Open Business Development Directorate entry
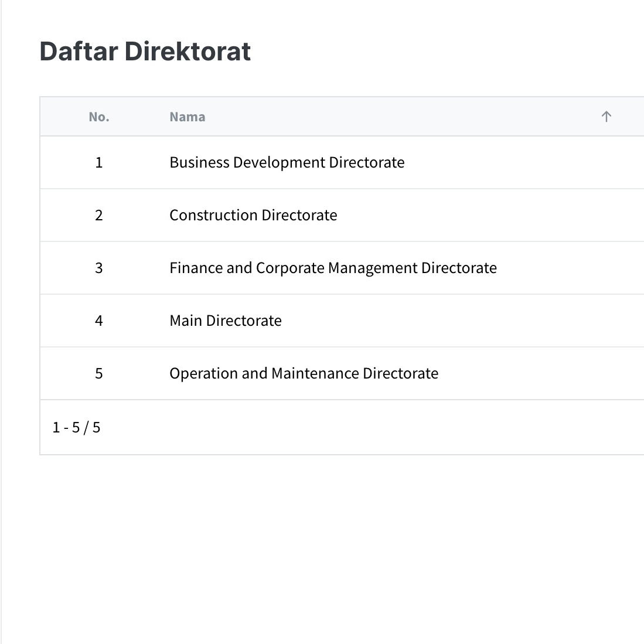The image size is (644, 644). (287, 162)
